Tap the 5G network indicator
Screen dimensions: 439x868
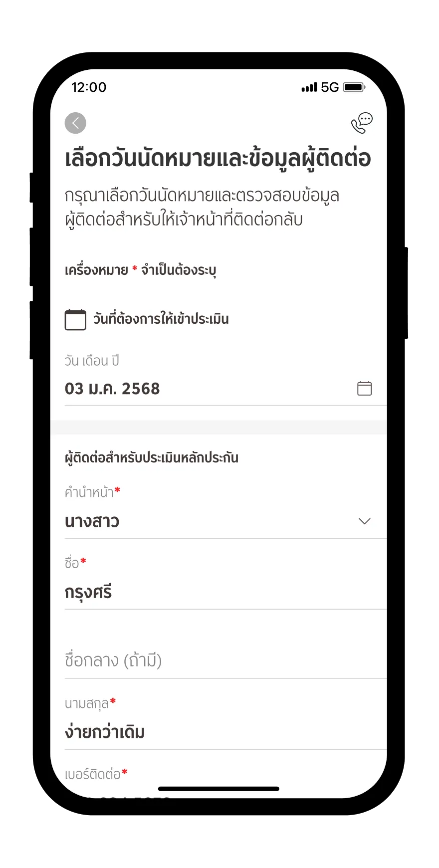[330, 87]
